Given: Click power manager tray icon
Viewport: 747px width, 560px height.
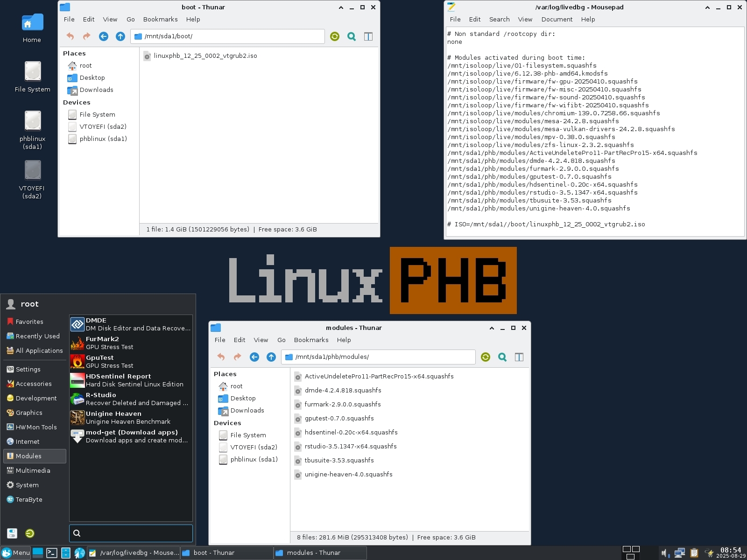Looking at the screenshot, I should (709, 553).
